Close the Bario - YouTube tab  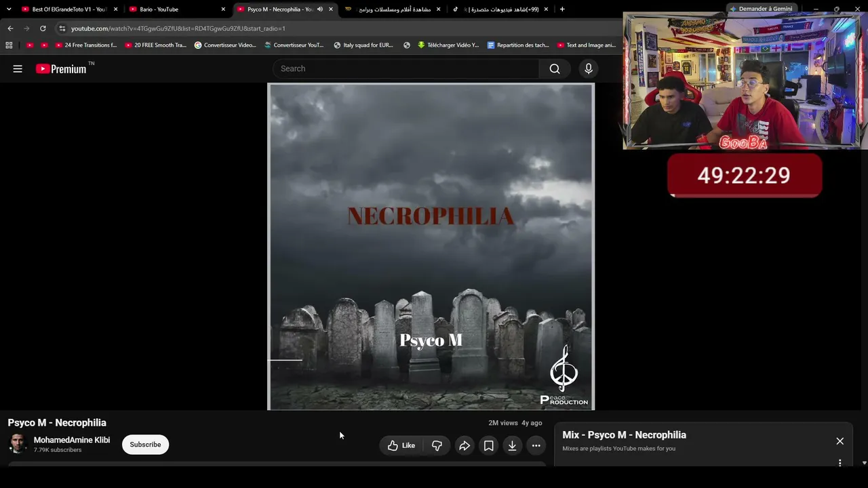223,9
